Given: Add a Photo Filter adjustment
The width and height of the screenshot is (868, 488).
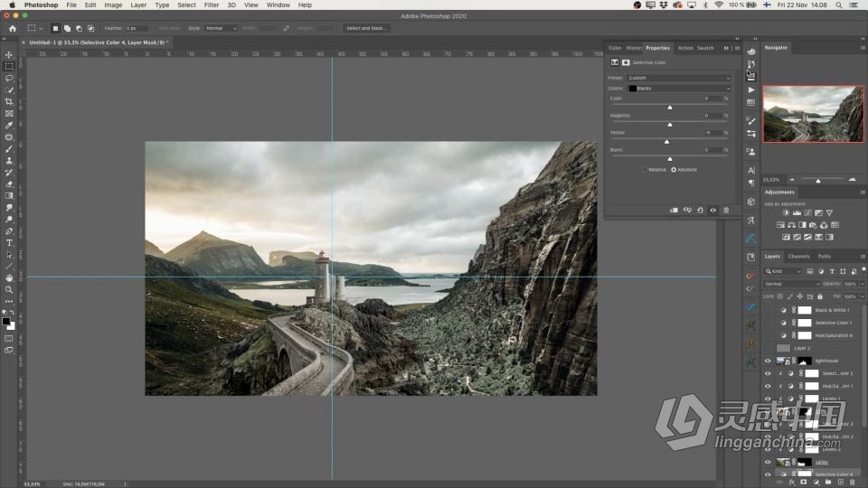Looking at the screenshot, I should click(x=813, y=225).
